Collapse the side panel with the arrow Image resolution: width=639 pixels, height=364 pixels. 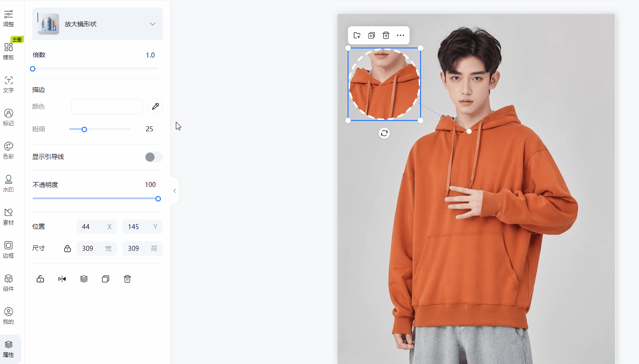174,191
